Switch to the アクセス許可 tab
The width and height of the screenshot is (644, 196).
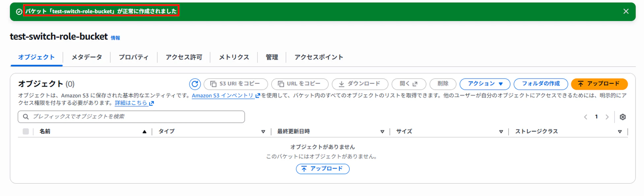click(x=184, y=57)
